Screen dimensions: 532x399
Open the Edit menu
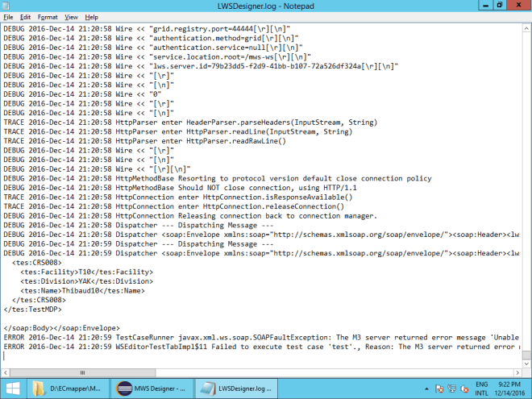point(26,16)
